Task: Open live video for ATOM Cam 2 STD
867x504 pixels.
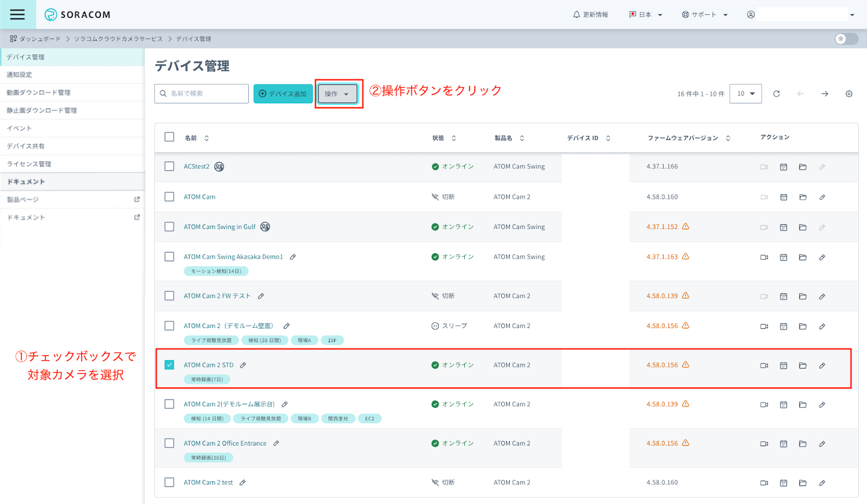Action: click(x=764, y=365)
